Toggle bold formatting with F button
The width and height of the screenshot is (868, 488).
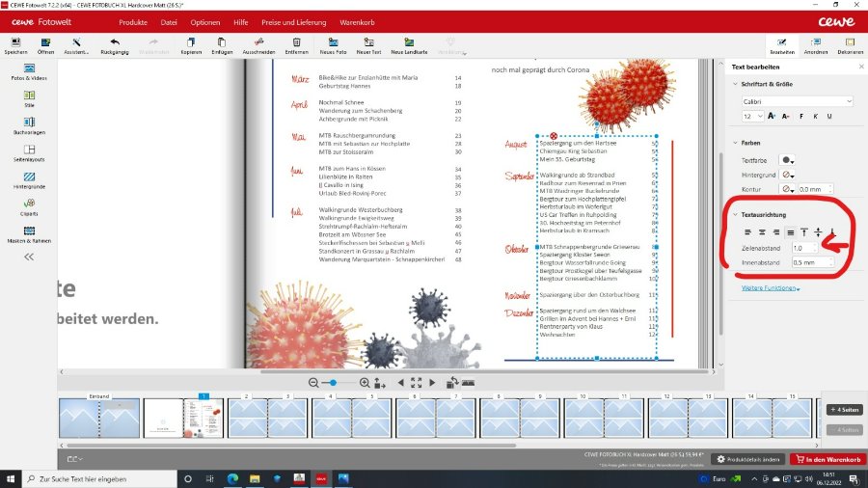[801, 116]
